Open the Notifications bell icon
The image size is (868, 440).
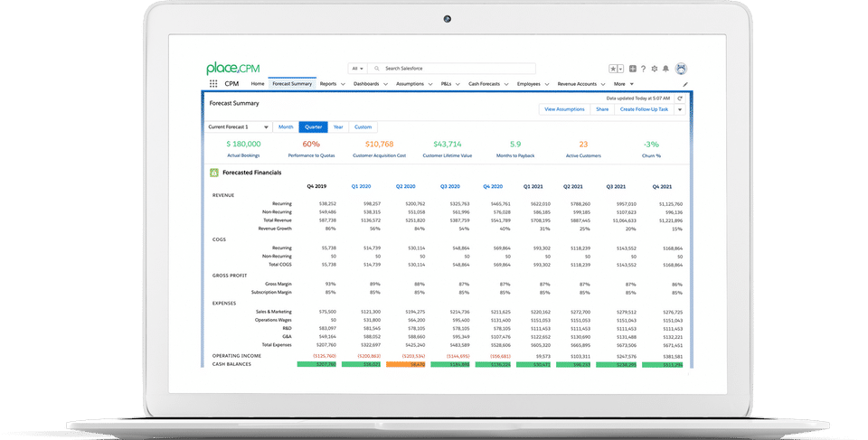666,69
